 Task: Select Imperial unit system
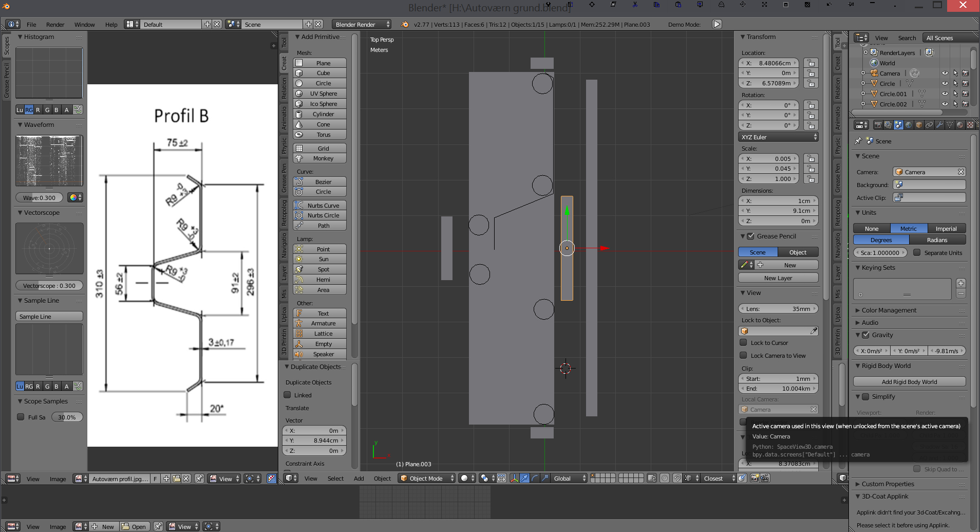tap(946, 228)
